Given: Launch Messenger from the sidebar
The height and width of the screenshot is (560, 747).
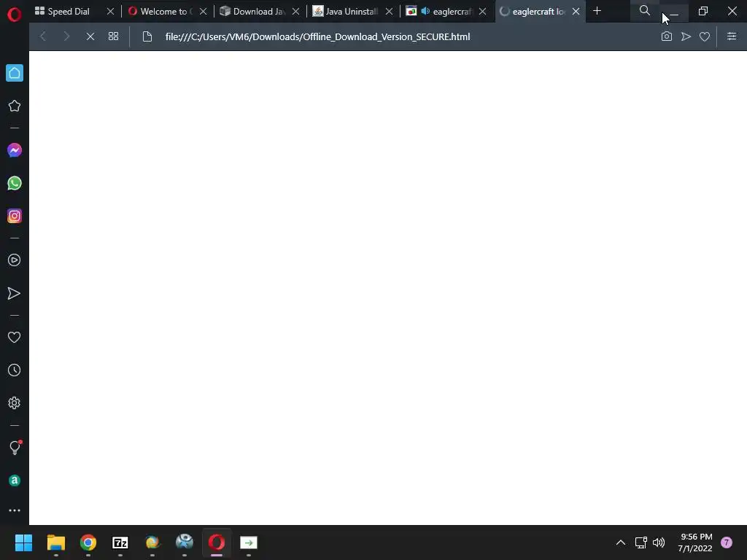Looking at the screenshot, I should tap(15, 150).
